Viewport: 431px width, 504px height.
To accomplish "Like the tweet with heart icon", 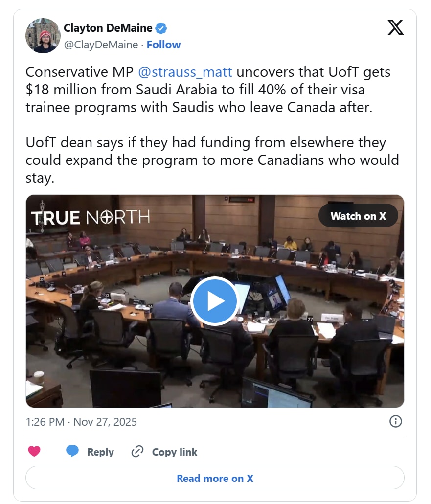I will tap(34, 451).
